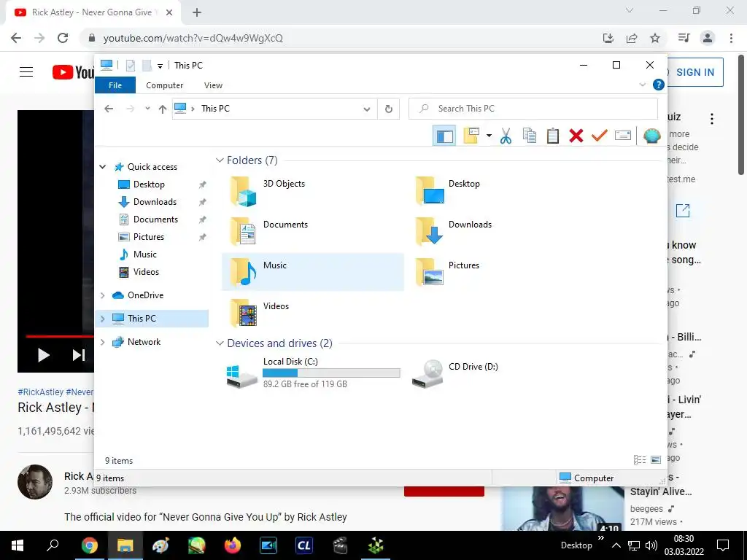Click the volume icon in system tray

[x=651, y=545]
